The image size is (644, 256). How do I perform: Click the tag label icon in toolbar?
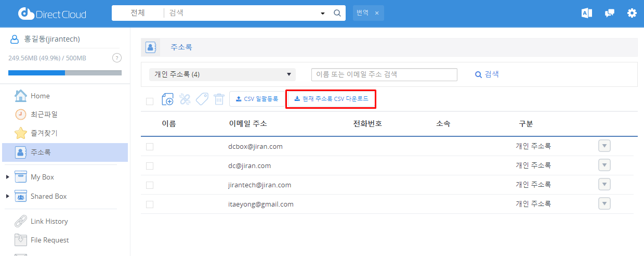click(x=202, y=99)
